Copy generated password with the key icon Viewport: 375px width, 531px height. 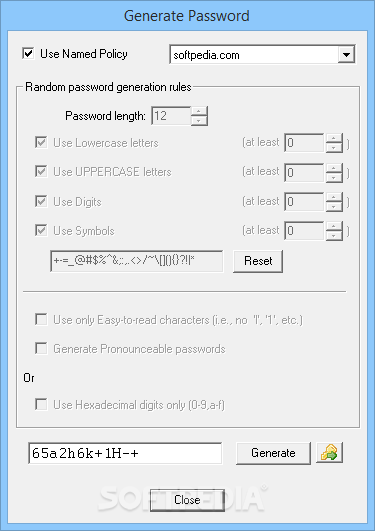point(329,452)
